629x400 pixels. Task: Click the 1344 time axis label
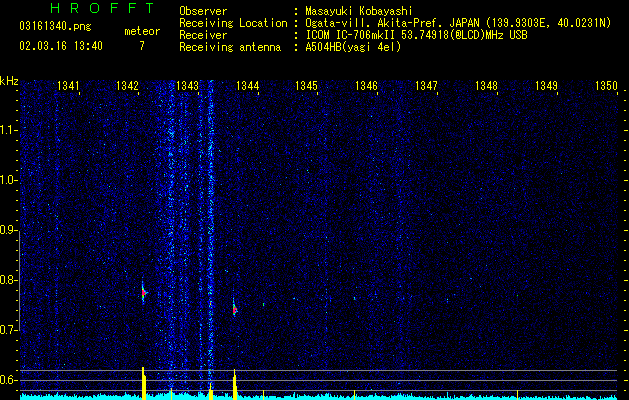point(248,86)
